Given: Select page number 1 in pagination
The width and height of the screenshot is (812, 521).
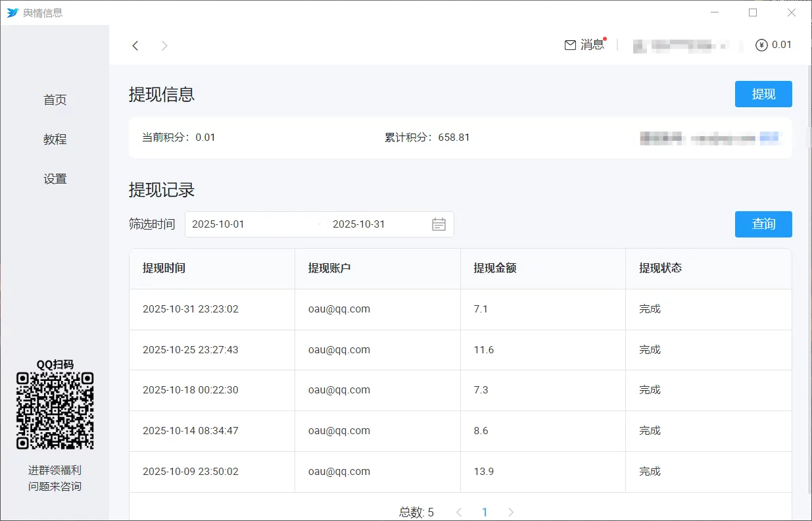Looking at the screenshot, I should click(x=485, y=512).
